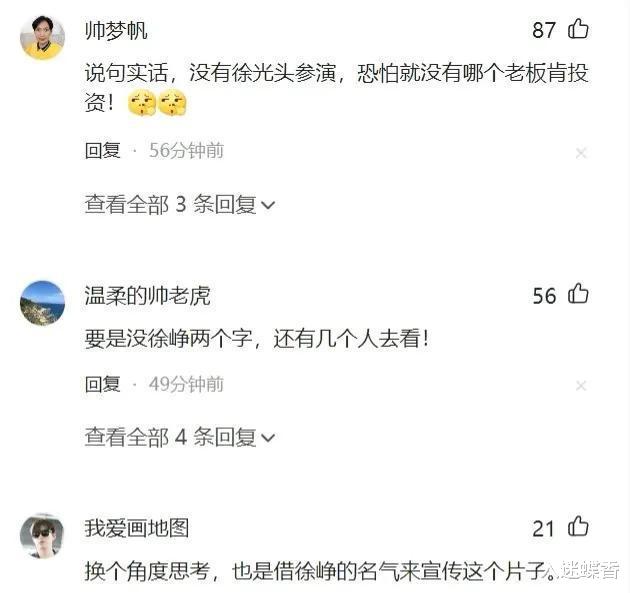Screen dimensions: 630x593
Task: Click chevron next to 3 条回复
Action: 268,205
